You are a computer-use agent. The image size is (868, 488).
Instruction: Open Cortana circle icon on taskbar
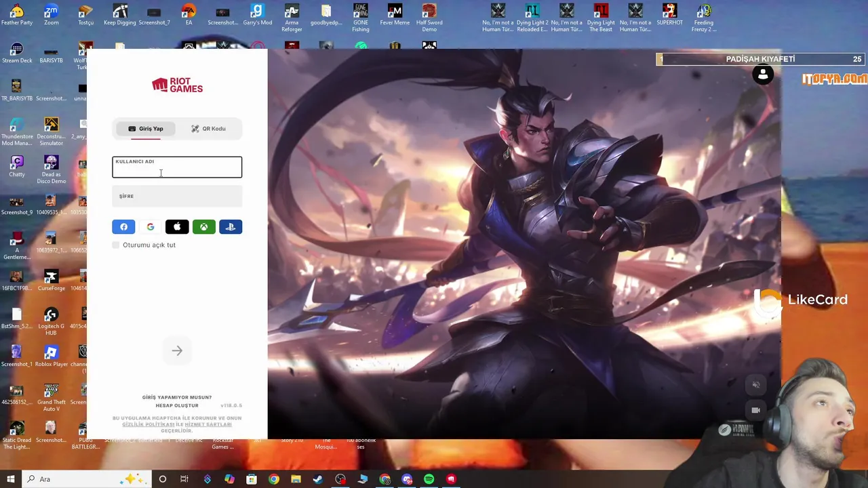[163, 479]
